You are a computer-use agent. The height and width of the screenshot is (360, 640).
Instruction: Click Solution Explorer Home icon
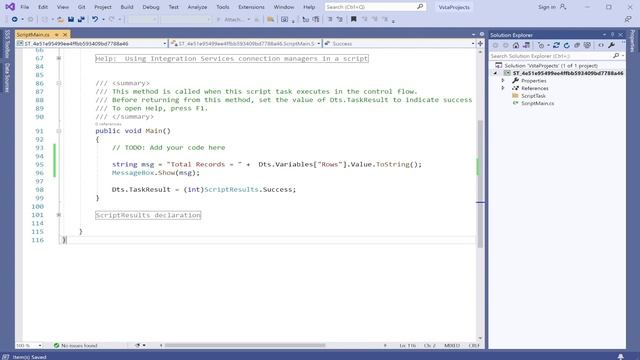point(516,45)
